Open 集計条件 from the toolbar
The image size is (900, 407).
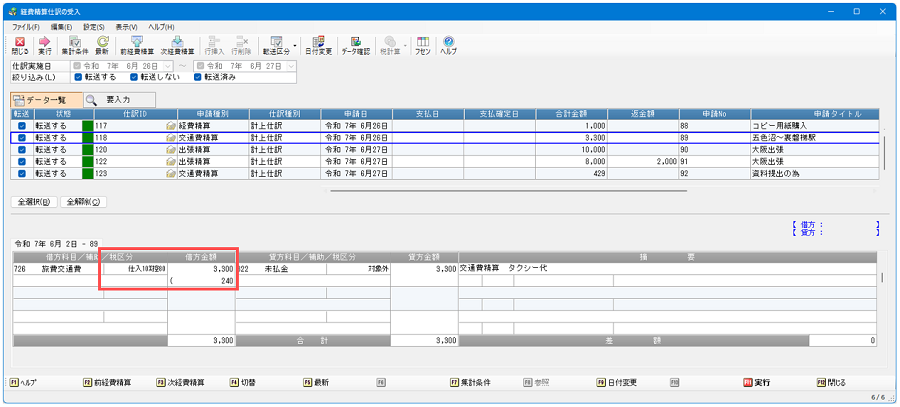tap(75, 45)
